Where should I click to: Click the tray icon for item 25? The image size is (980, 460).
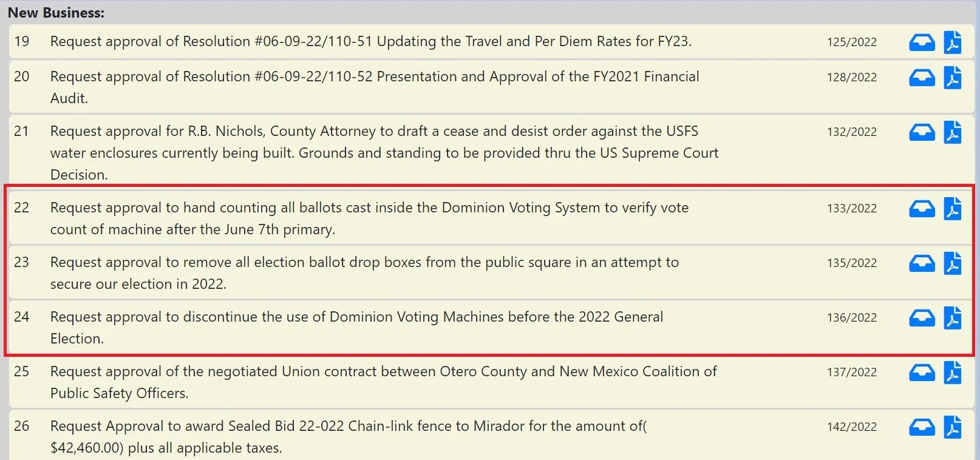pos(922,373)
